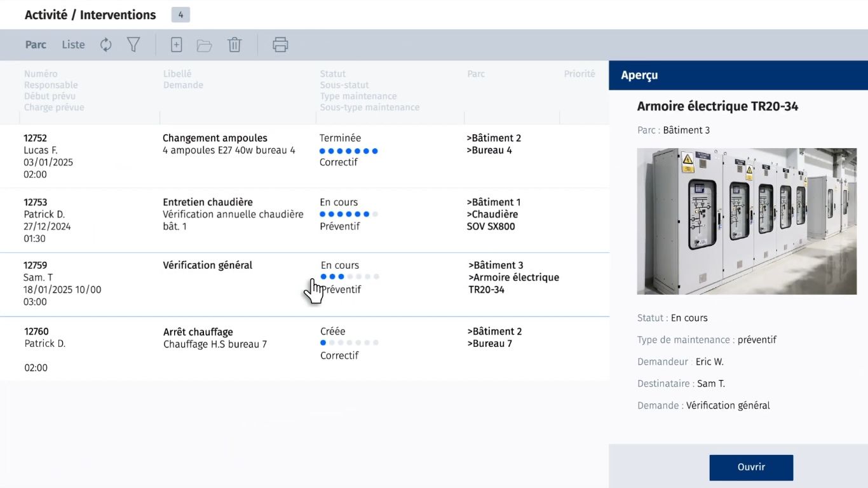Screen dimensions: 868x488
Task: Open the filter funnel icon
Action: tap(133, 44)
